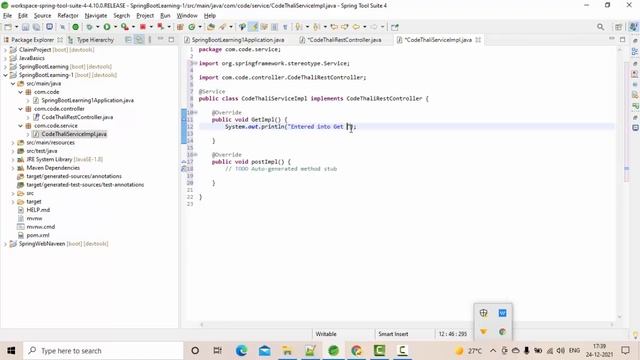640x360 pixels.
Task: Toggle Skip All Breakpoints icon
Action: [62, 27]
